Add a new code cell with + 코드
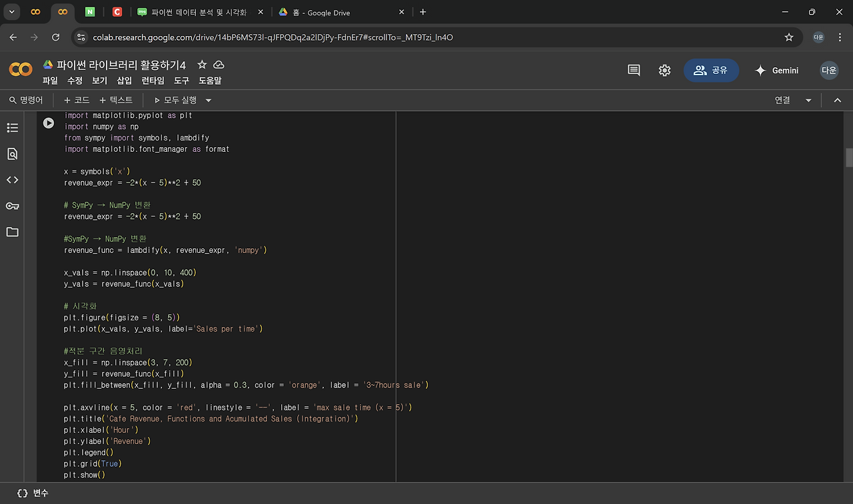 tap(76, 100)
